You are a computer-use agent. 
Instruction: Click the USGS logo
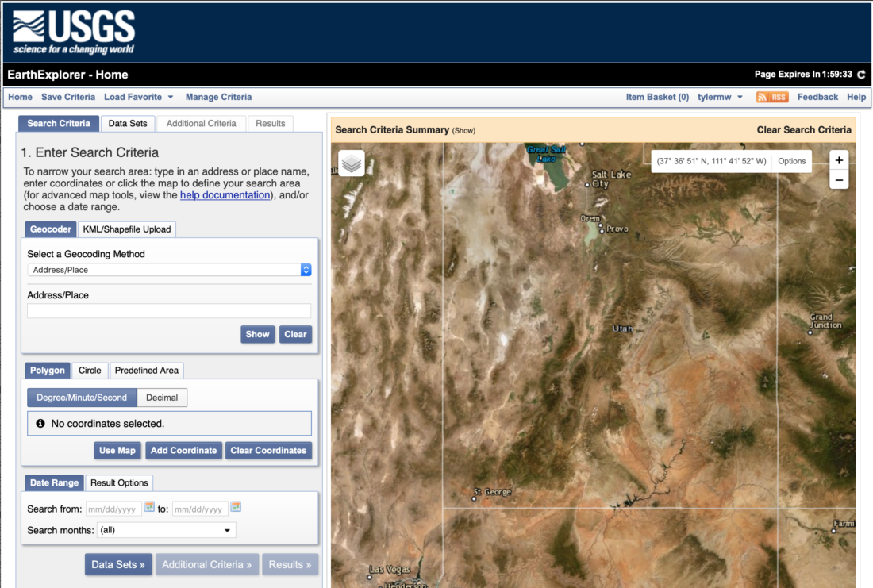74,33
